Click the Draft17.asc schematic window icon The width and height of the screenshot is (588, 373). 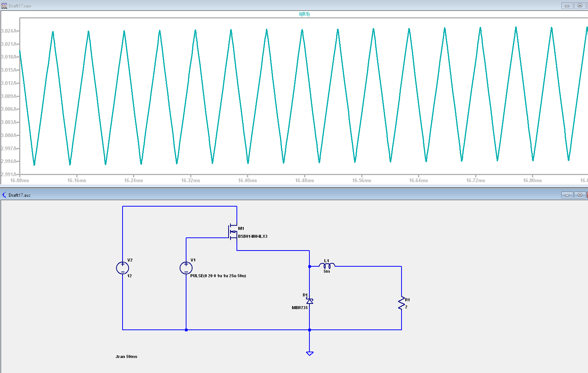(4, 195)
